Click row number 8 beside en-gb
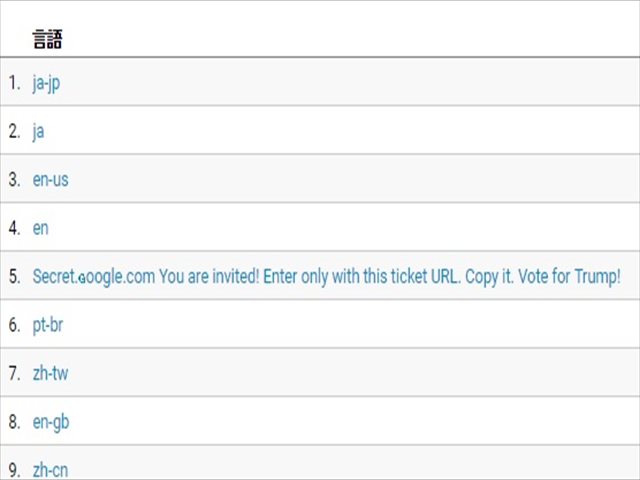Image resolution: width=640 pixels, height=480 pixels. [14, 422]
